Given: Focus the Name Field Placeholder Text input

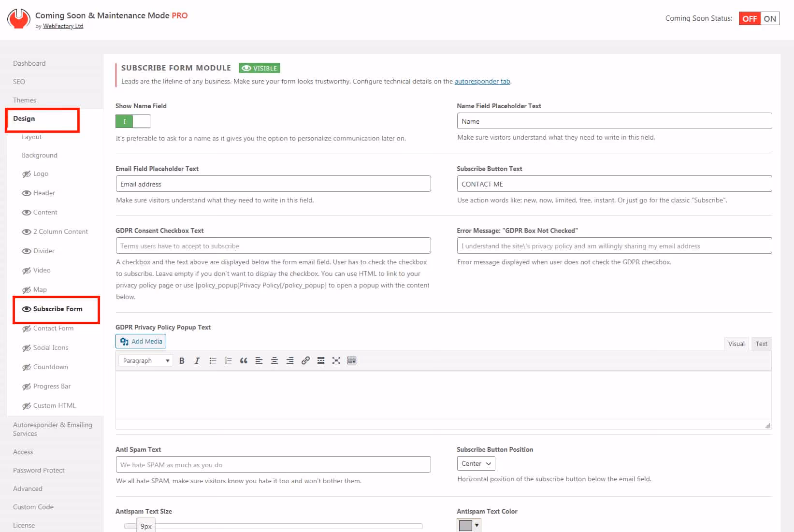Looking at the screenshot, I should point(614,121).
